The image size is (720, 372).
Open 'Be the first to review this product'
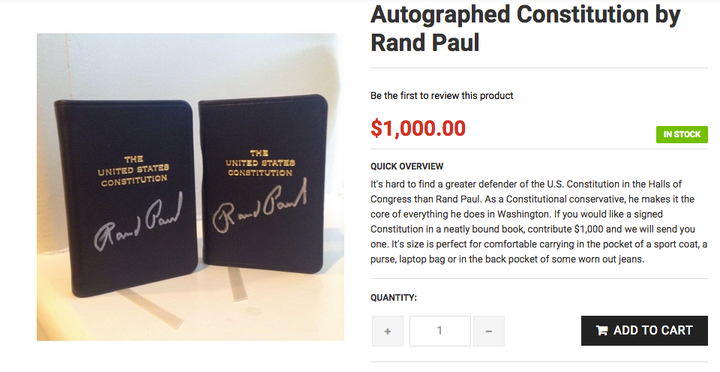pos(442,96)
